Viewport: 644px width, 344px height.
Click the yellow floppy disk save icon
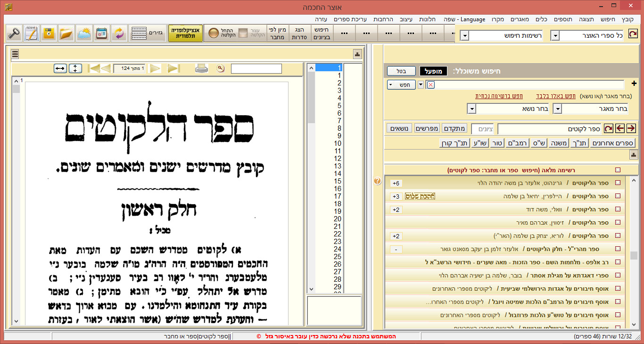pos(49,33)
